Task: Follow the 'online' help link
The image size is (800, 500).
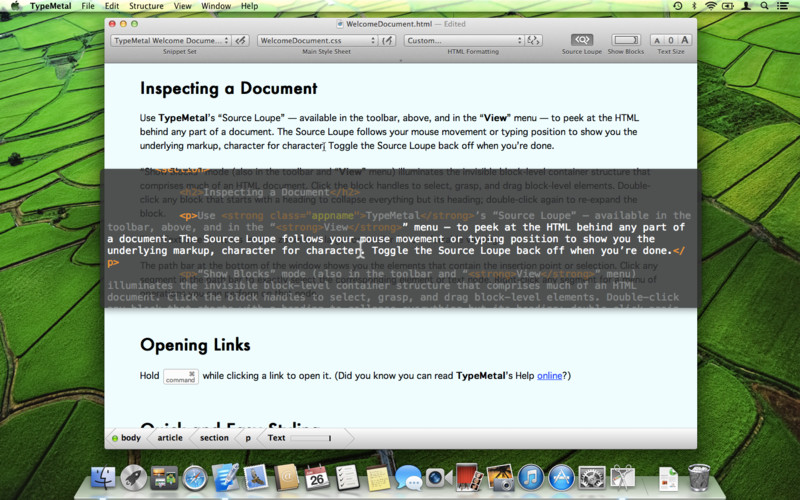Action: click(x=549, y=376)
